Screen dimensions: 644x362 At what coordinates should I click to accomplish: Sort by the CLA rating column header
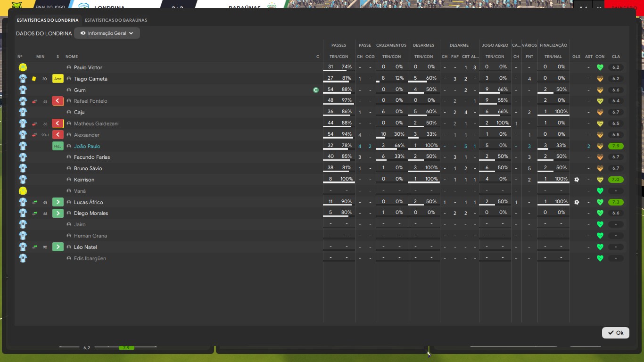616,57
